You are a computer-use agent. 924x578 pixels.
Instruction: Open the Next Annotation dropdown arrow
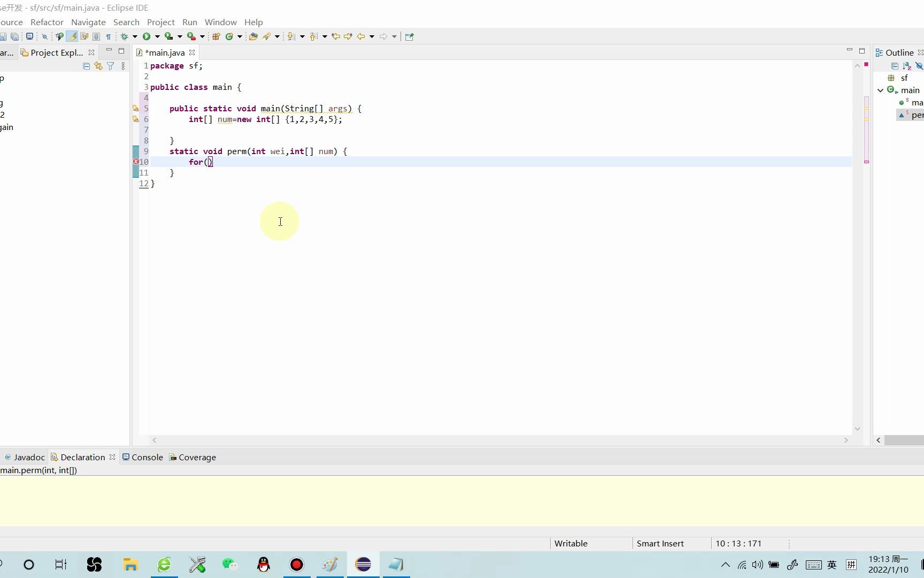302,36
